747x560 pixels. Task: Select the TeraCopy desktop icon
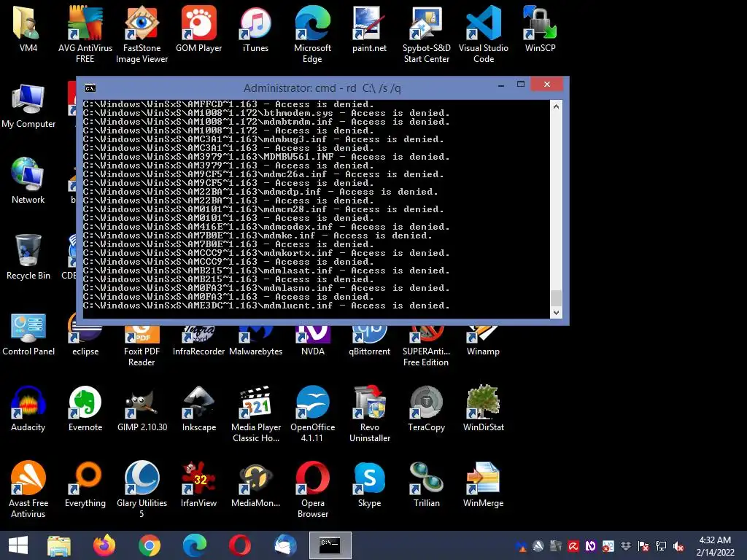(426, 408)
